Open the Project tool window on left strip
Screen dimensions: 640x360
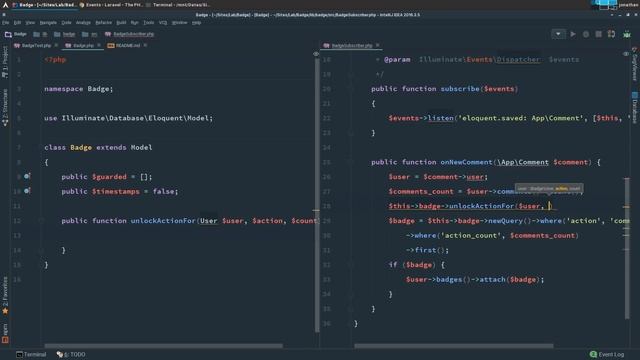point(5,62)
